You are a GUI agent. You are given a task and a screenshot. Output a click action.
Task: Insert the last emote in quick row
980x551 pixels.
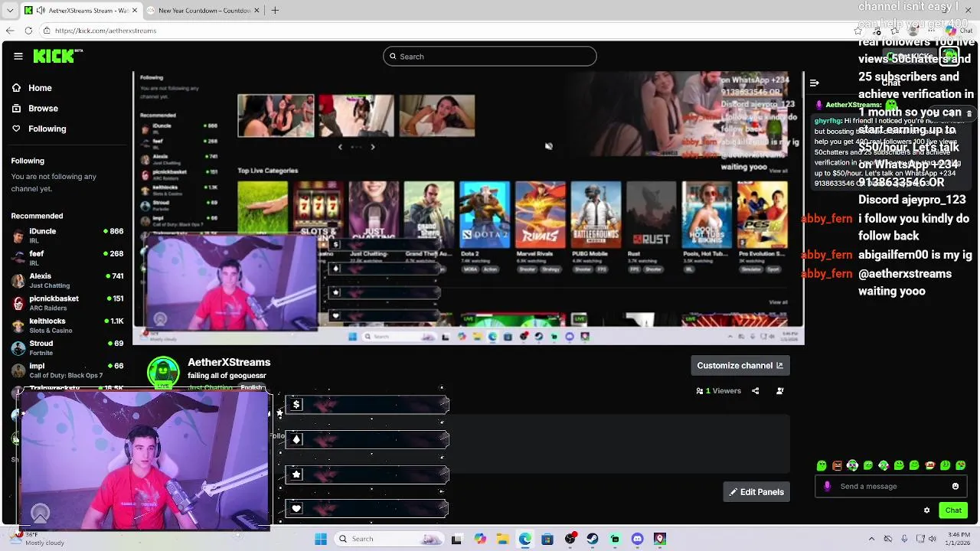coord(961,465)
